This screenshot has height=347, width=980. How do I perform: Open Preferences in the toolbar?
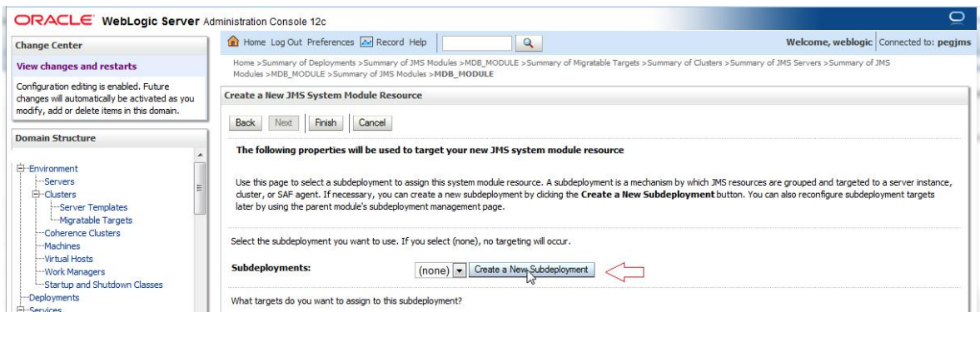[x=331, y=42]
